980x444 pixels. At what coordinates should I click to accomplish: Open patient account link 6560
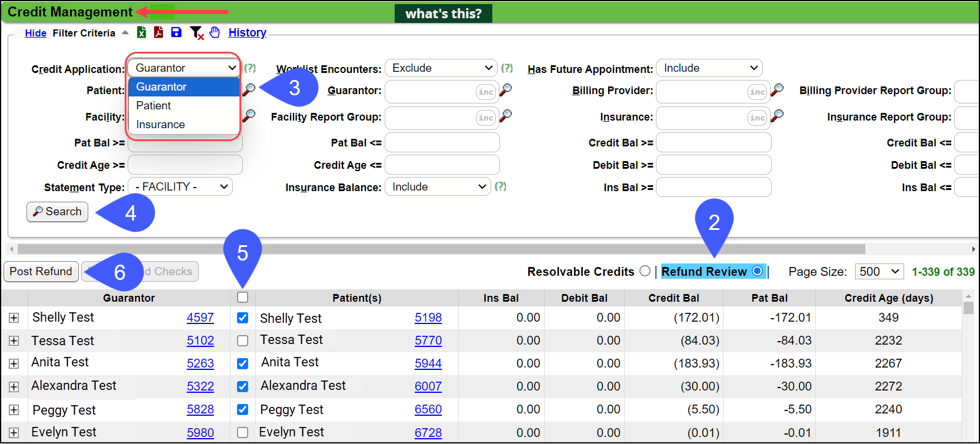point(428,409)
